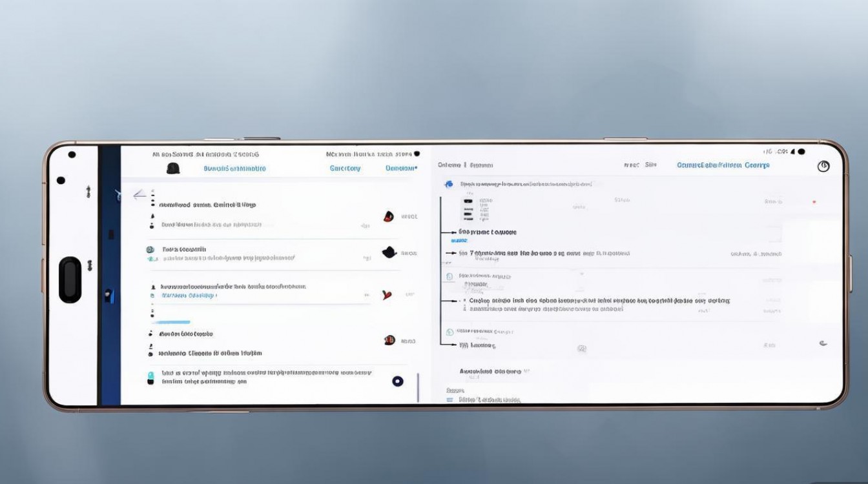Viewport: 868px width, 484px height.
Task: Open the rightmost blue tab in left header
Action: [401, 168]
